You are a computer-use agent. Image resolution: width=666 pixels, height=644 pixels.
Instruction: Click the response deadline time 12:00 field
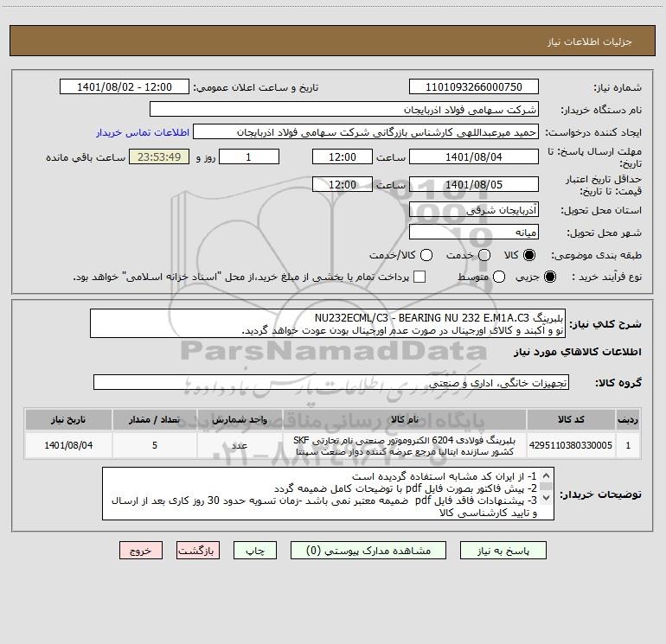point(343,156)
